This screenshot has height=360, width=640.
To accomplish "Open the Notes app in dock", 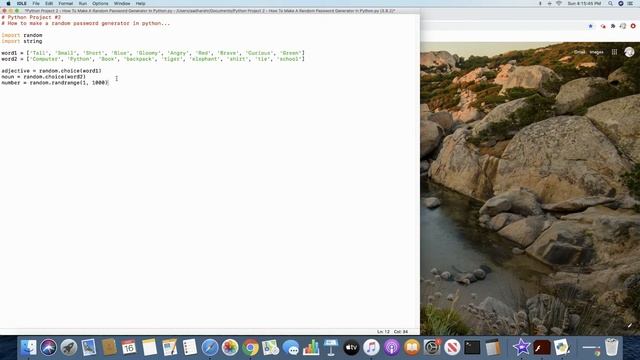I will point(149,348).
